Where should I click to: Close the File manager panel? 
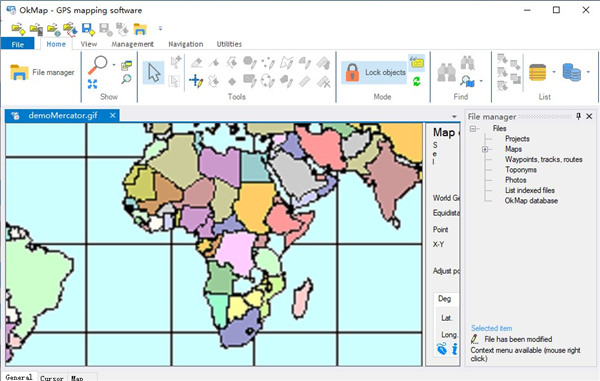pos(589,116)
